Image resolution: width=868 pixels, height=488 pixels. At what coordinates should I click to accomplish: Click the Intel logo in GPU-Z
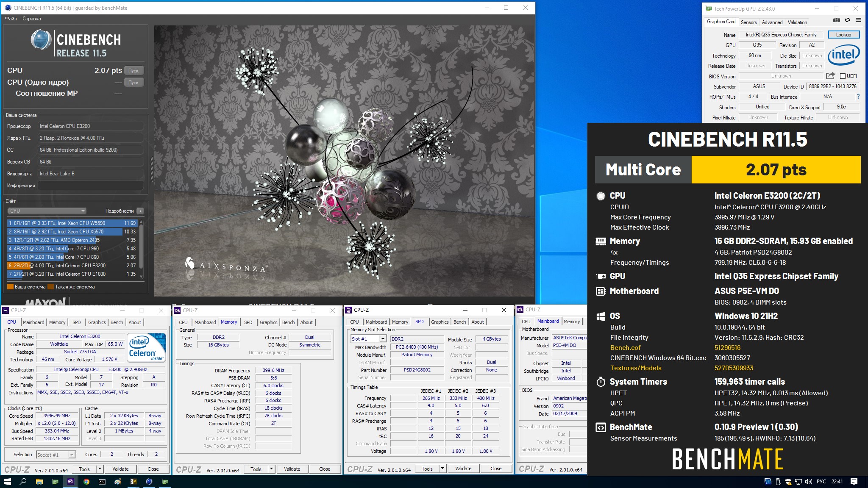click(843, 54)
